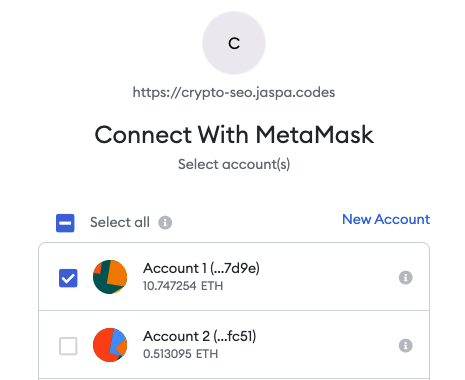Click the Connect With MetaMask heading
The width and height of the screenshot is (465, 380).
pyautogui.click(x=234, y=135)
